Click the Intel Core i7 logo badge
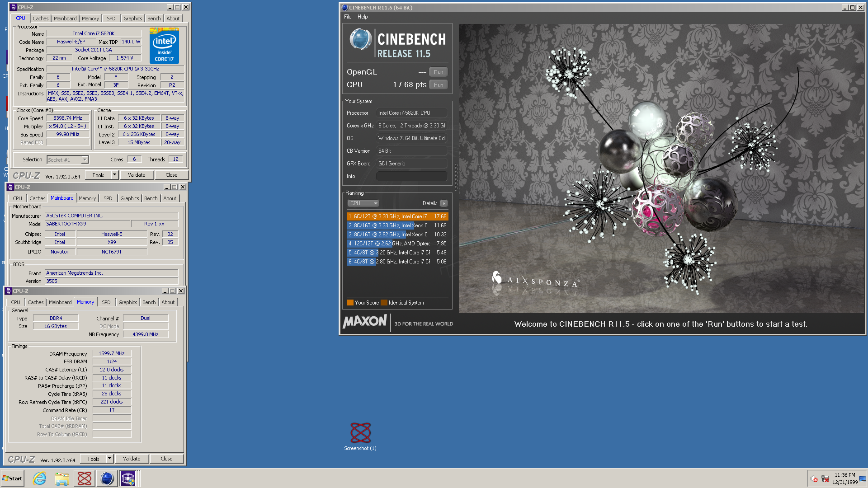 tap(164, 46)
